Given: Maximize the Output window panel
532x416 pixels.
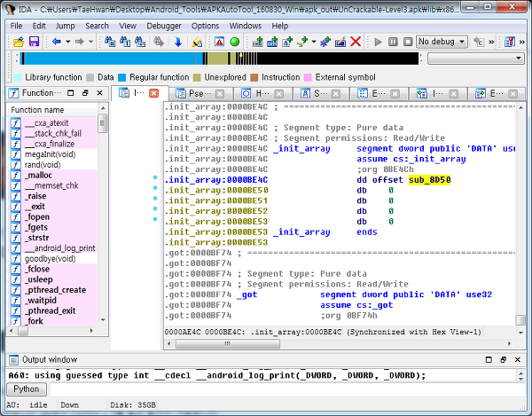Looking at the screenshot, I should tap(489, 359).
